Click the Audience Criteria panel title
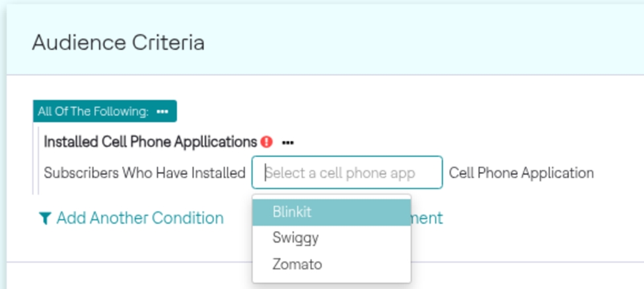Screen dimensions: 644x289 coord(118,43)
